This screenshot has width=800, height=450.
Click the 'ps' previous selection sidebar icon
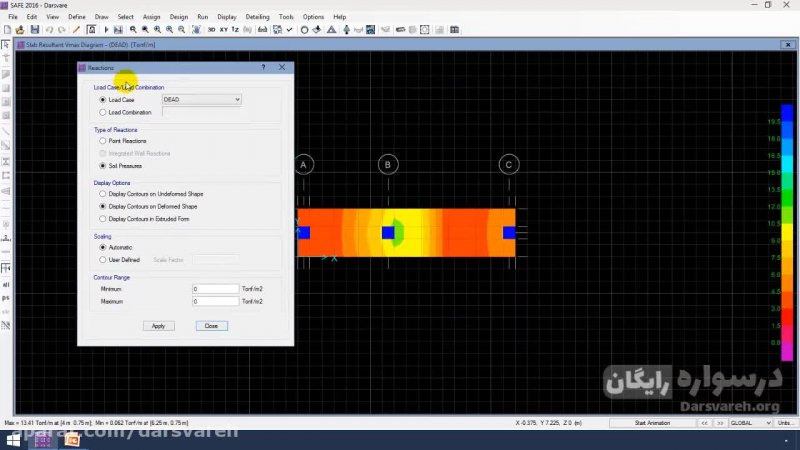pyautogui.click(x=6, y=298)
